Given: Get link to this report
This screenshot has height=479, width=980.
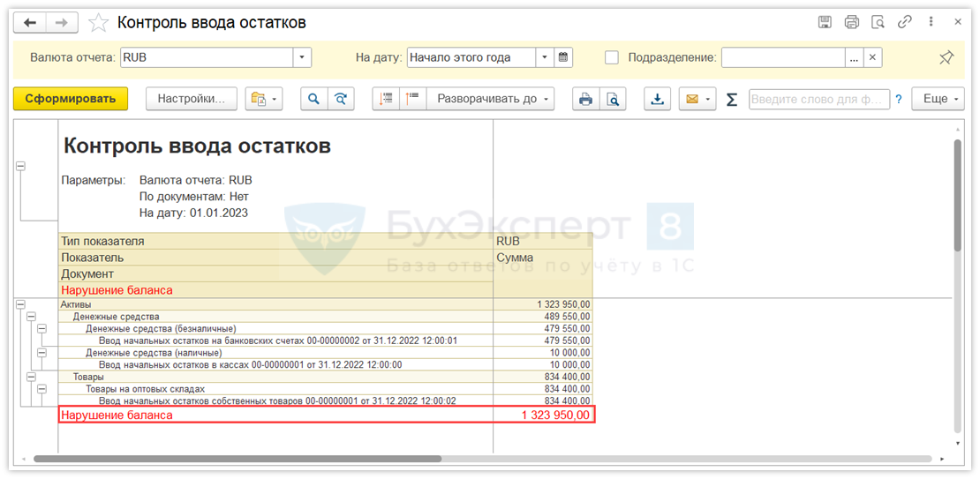Looking at the screenshot, I should 904,22.
